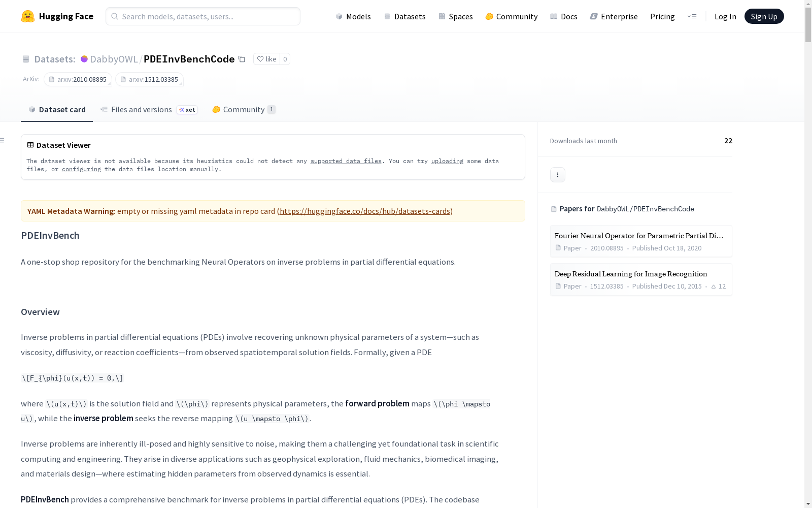Switch to the Community tab with 1 discussion

[244, 109]
